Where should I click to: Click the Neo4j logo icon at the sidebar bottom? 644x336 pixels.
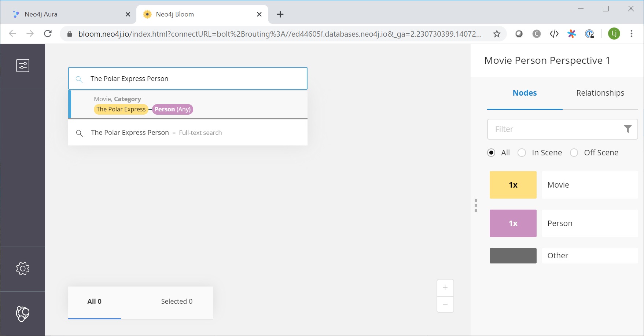23,314
